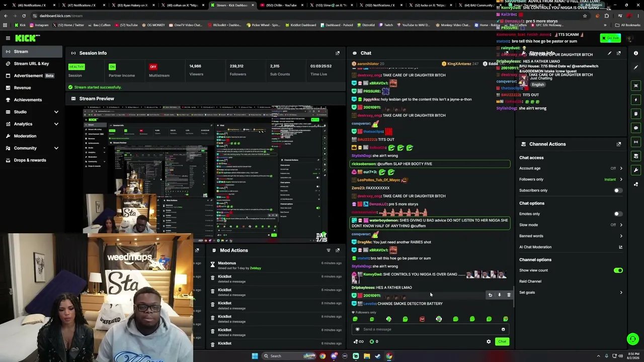Open the Picker Wheel bookmark
The height and width of the screenshot is (362, 644).
tap(263, 25)
